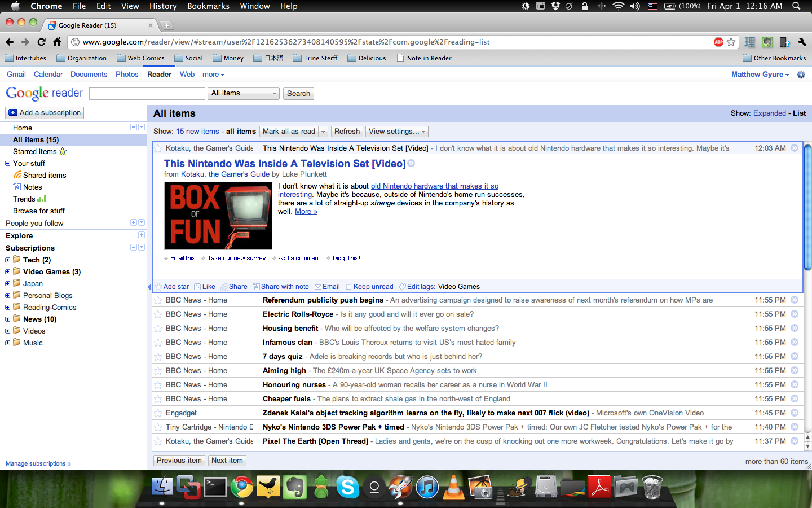Toggle the Keep unread checkbox

click(348, 287)
